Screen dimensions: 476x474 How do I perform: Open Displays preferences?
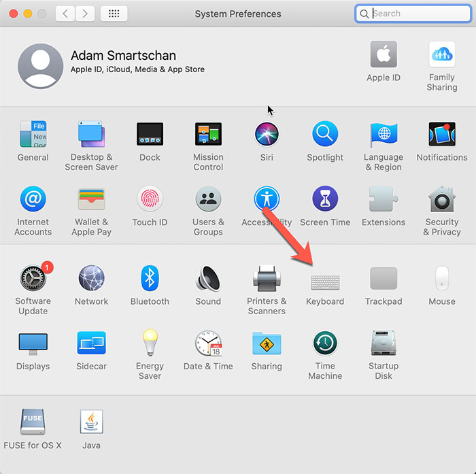click(x=33, y=343)
